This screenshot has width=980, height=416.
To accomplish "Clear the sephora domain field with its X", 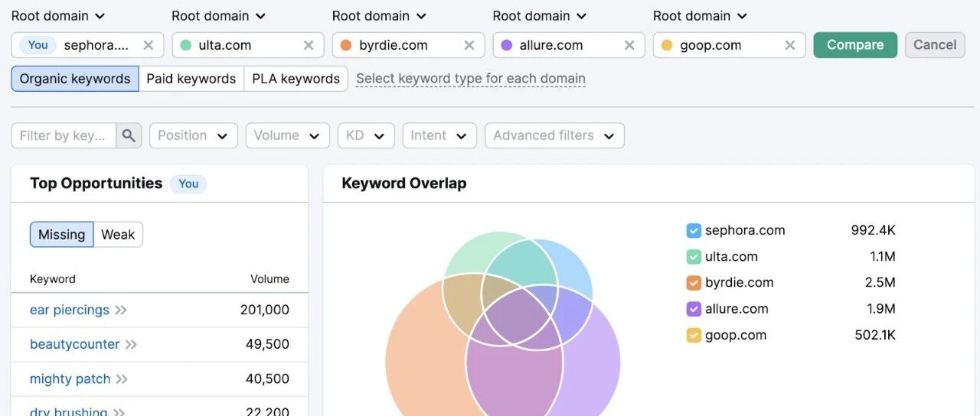I will click(149, 45).
